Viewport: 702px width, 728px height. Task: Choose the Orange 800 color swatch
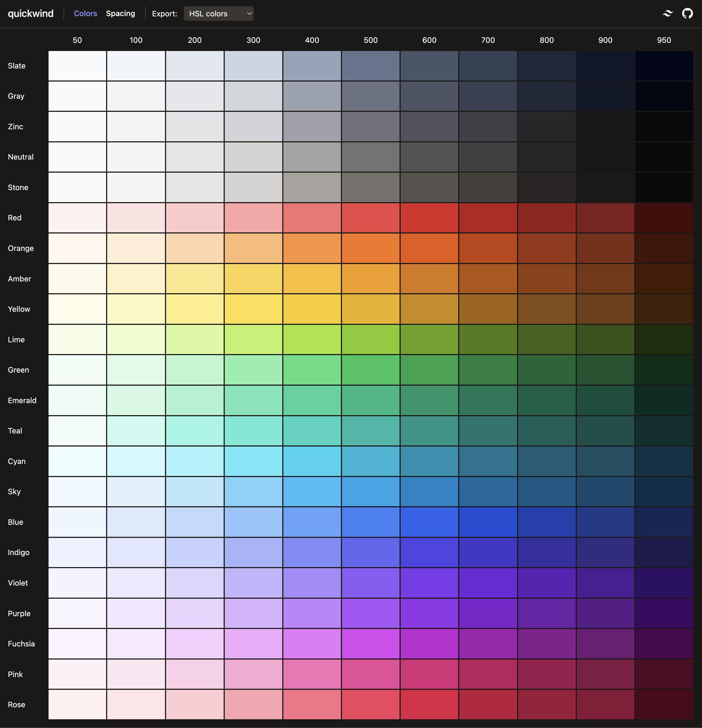[546, 248]
